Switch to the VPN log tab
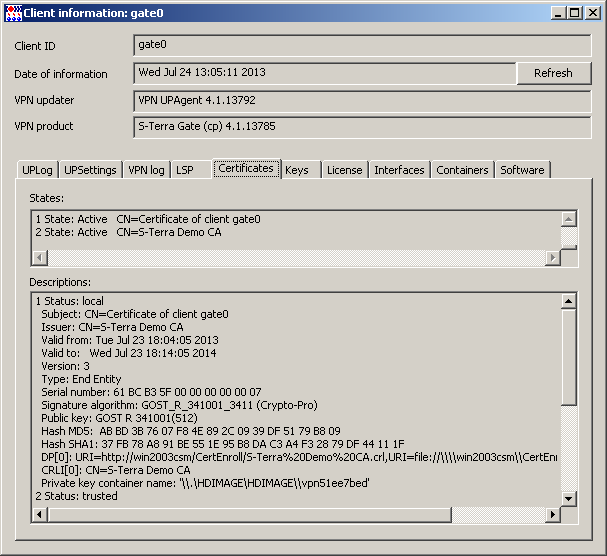The height and width of the screenshot is (556, 607). click(x=146, y=170)
